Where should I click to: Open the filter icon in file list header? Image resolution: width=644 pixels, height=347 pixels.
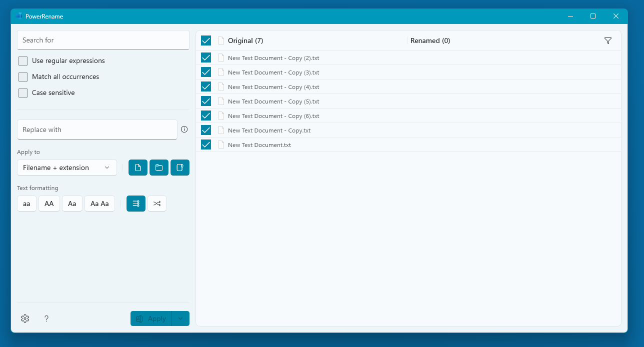click(x=608, y=40)
